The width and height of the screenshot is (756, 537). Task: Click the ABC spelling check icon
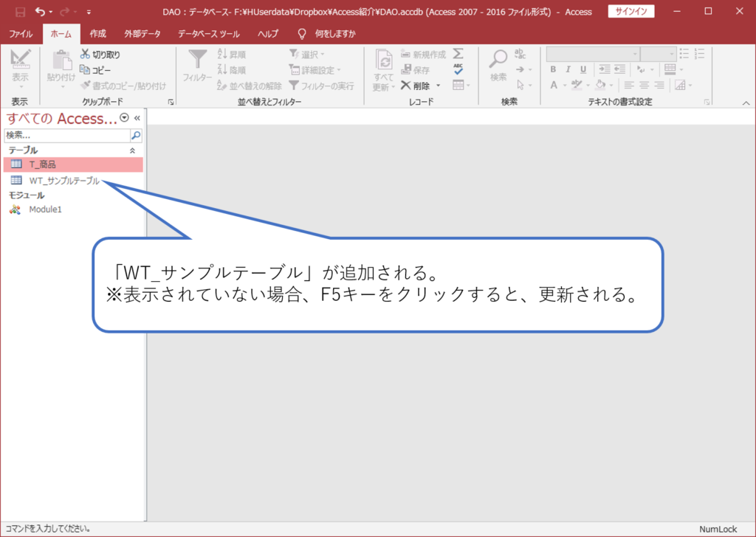pos(458,69)
